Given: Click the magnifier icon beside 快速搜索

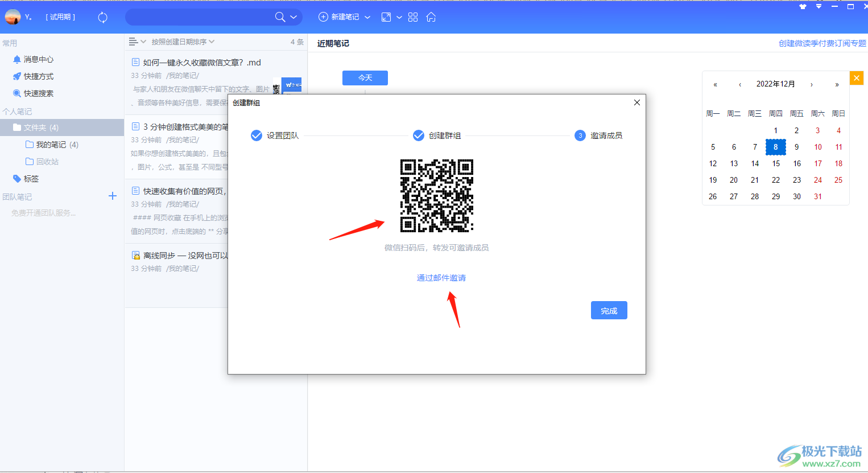Looking at the screenshot, I should pyautogui.click(x=17, y=93).
